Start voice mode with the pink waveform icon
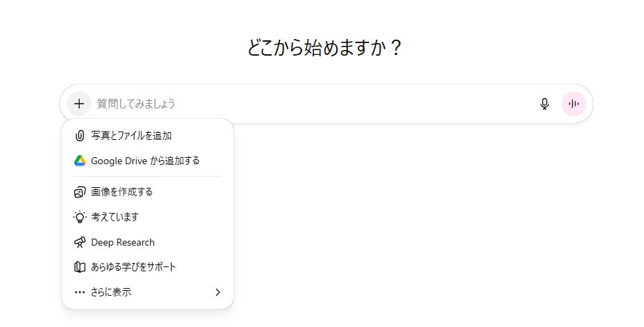Viewport: 644px width, 327px height. [x=574, y=104]
